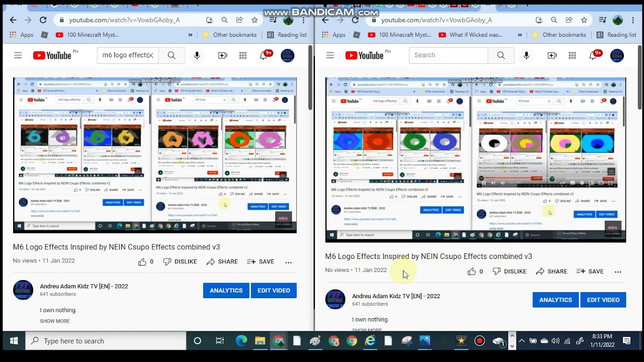Image resolution: width=644 pixels, height=362 pixels.
Task: Open Microsoft Edge from the taskbar
Action: 242,341
